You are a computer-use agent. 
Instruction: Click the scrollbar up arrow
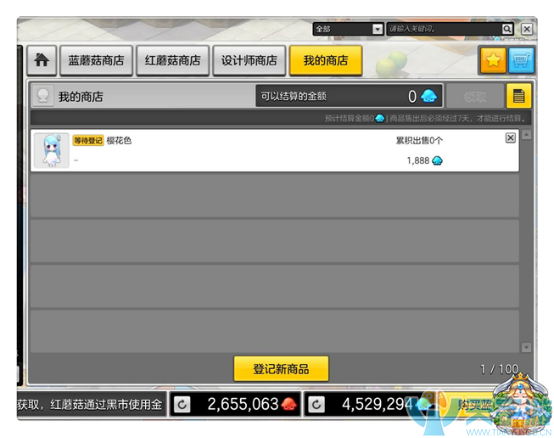point(526,135)
